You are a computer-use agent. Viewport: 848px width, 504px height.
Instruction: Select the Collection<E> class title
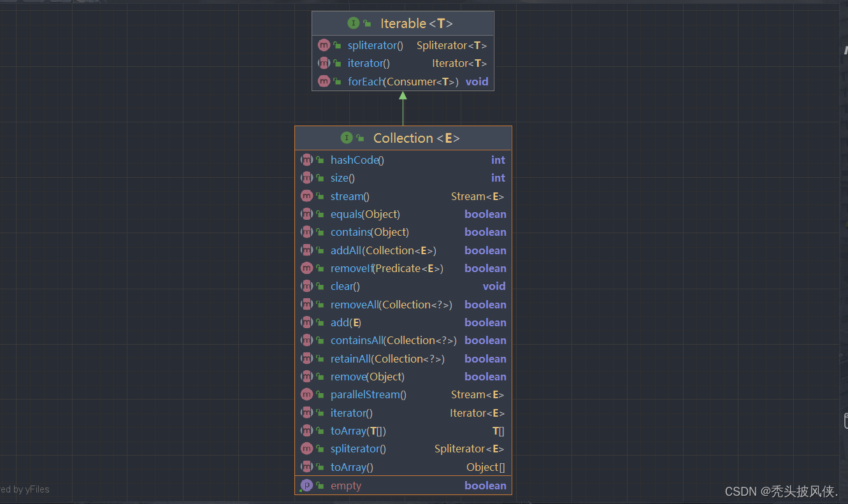tap(417, 138)
